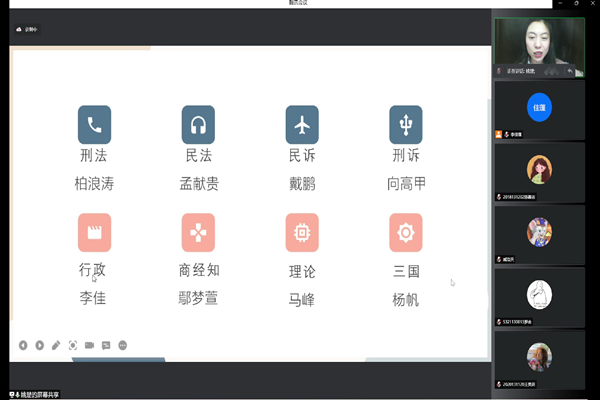
Task: Select the blue 佳蓮 participant tile
Action: 540,105
